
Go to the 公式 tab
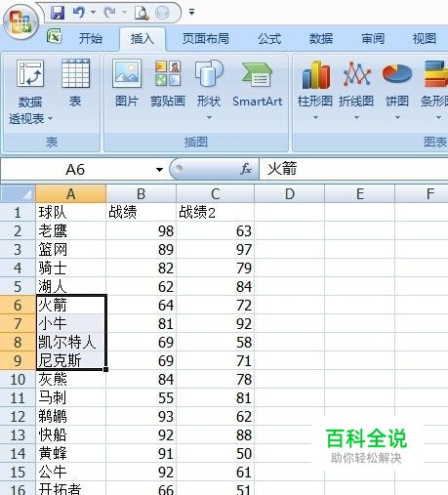[x=269, y=39]
